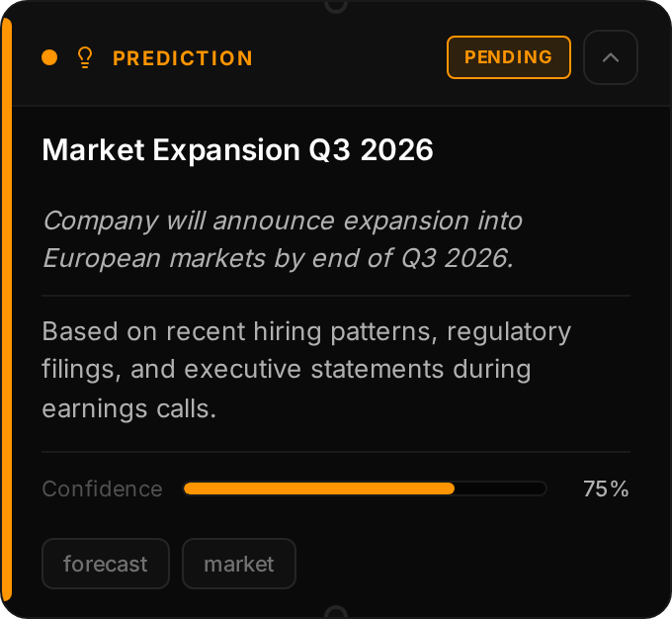Open the forecast tag
Viewport: 672px width, 619px height.
coord(106,564)
